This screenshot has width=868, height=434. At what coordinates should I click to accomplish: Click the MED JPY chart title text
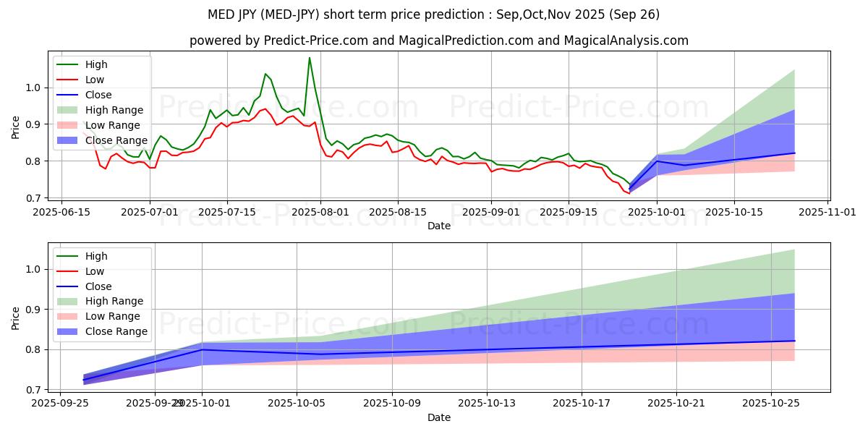434,14
